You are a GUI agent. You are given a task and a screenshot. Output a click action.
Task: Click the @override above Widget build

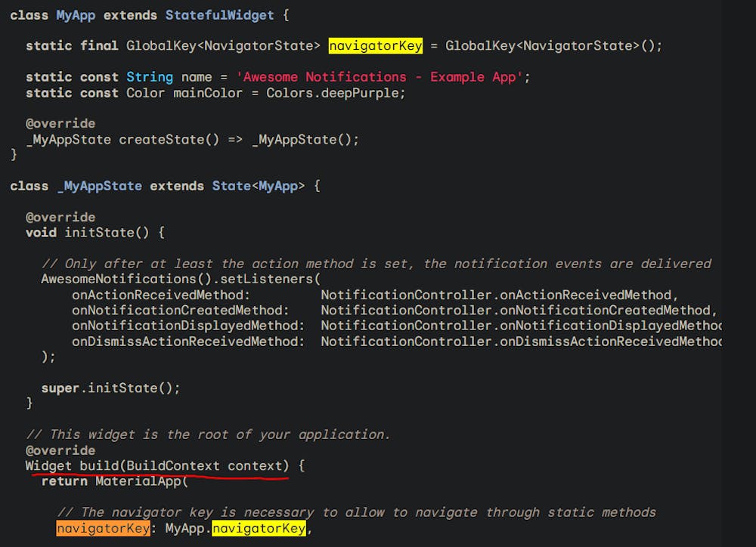click(x=60, y=450)
